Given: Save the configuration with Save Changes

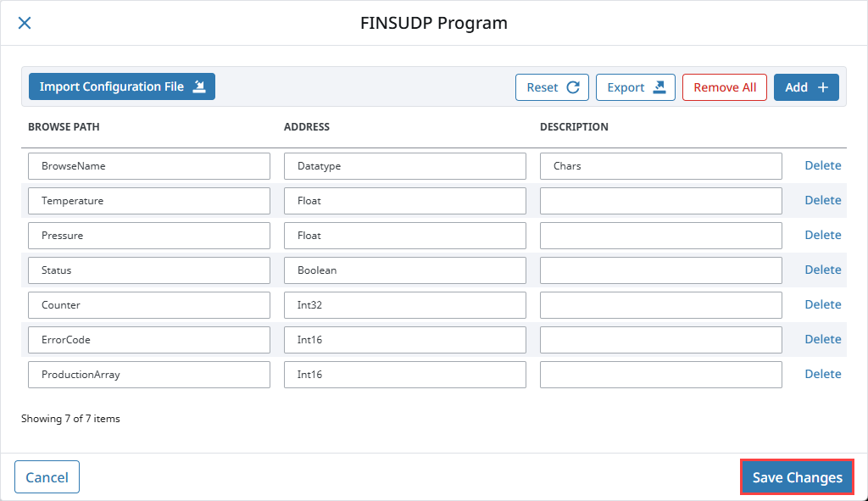Looking at the screenshot, I should click(x=797, y=477).
